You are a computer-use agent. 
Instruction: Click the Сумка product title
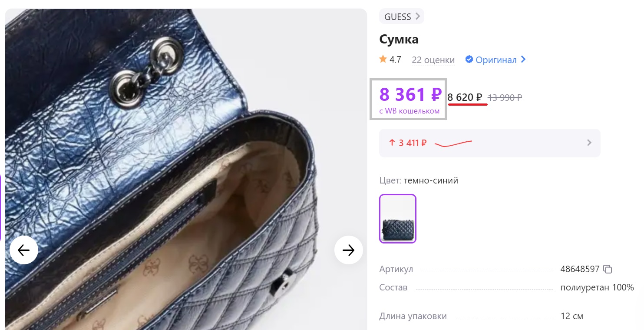(x=399, y=40)
